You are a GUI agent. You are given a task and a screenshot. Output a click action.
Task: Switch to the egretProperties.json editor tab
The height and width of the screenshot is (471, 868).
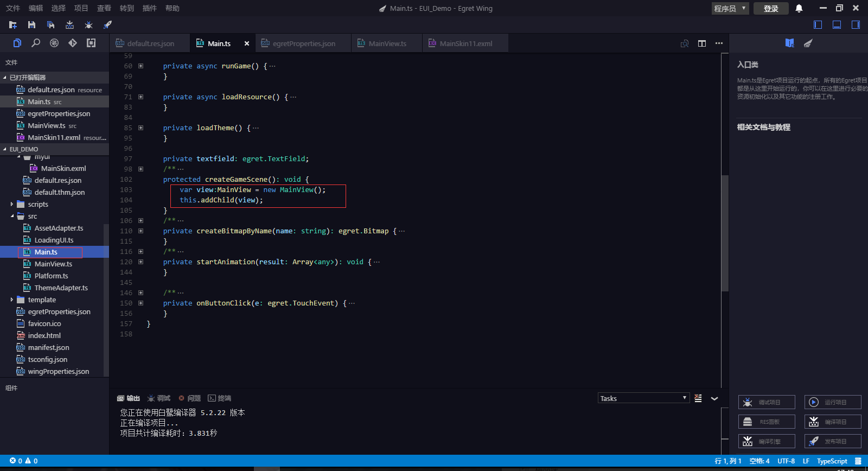pos(303,43)
